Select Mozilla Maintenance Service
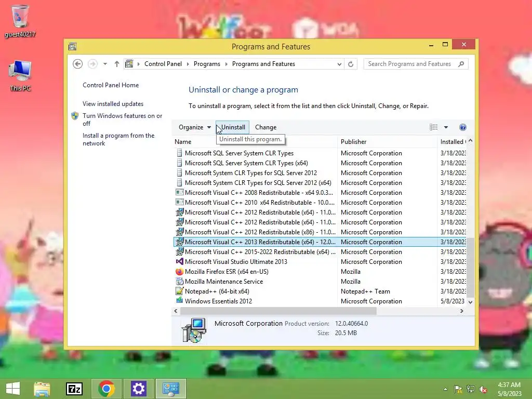532x399 pixels. click(223, 281)
